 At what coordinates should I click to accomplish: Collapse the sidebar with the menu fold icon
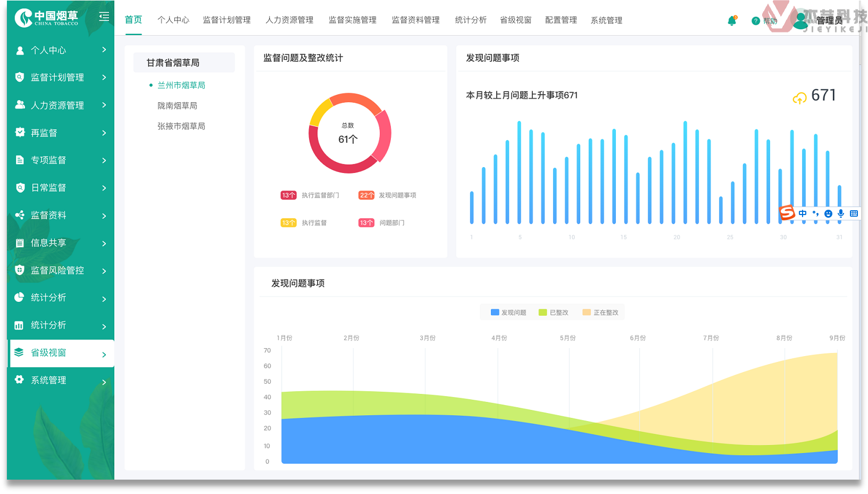(104, 17)
